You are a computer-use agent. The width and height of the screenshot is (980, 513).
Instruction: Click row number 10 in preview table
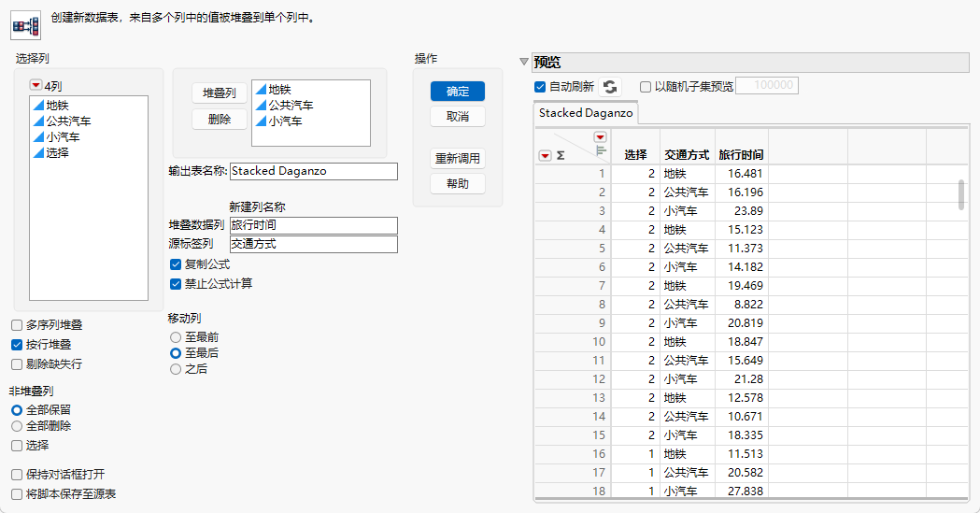[x=599, y=342]
